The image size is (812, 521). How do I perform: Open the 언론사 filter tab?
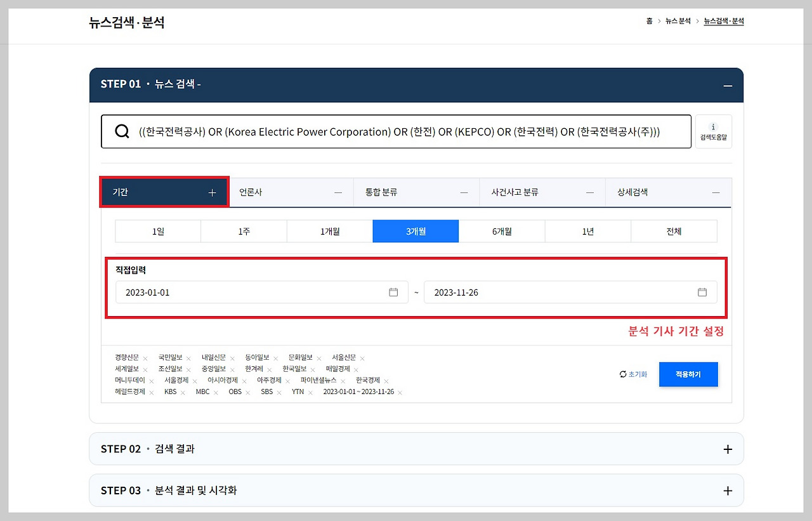coord(291,192)
